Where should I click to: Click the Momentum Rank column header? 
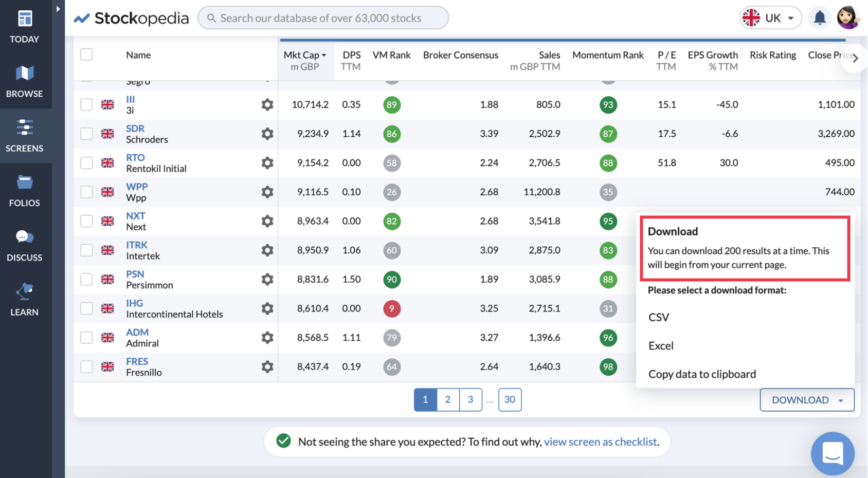point(608,55)
